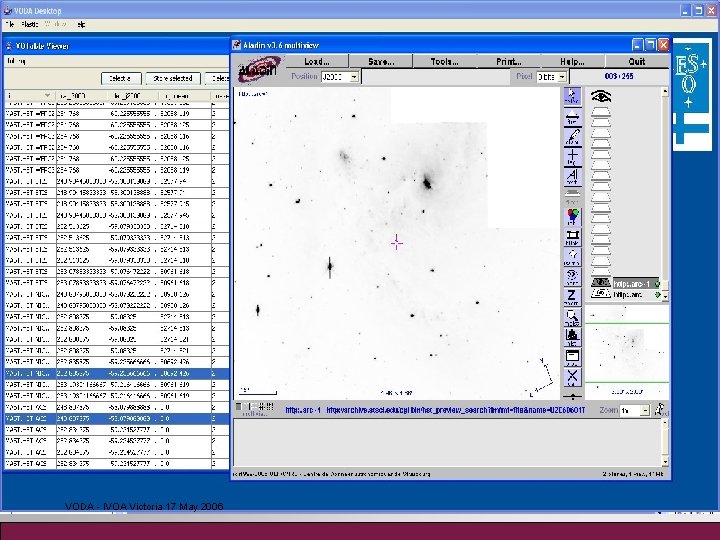Open the Properties window tool in Aladin

click(572, 357)
